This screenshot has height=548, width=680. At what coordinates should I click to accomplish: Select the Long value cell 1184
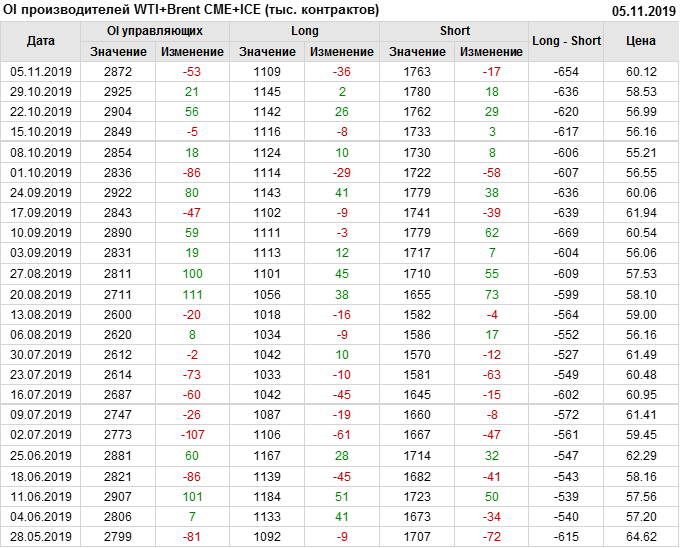[x=268, y=496]
